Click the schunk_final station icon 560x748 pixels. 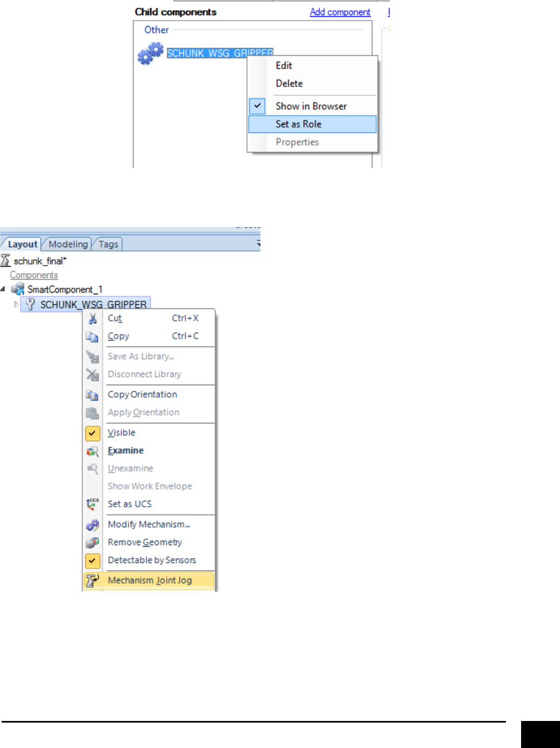pyautogui.click(x=5, y=261)
